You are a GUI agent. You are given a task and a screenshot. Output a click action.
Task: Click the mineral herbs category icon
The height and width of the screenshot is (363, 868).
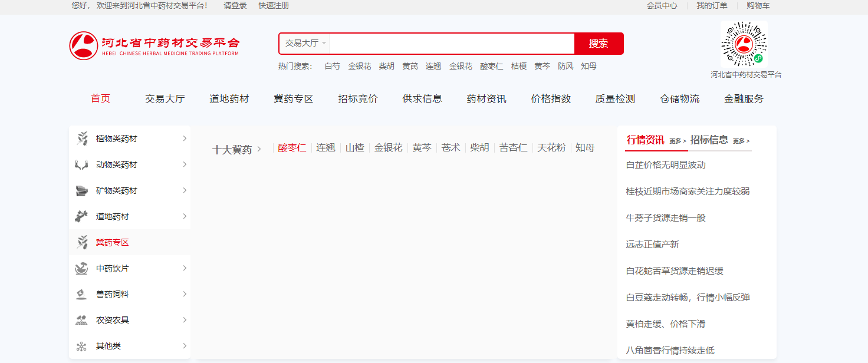82,191
